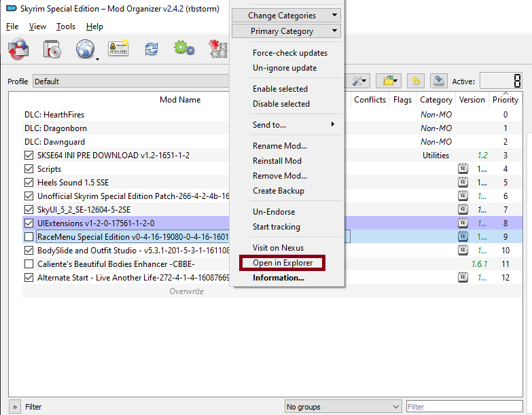Toggle SkyUI_5_2_SE checkbox

coord(29,209)
